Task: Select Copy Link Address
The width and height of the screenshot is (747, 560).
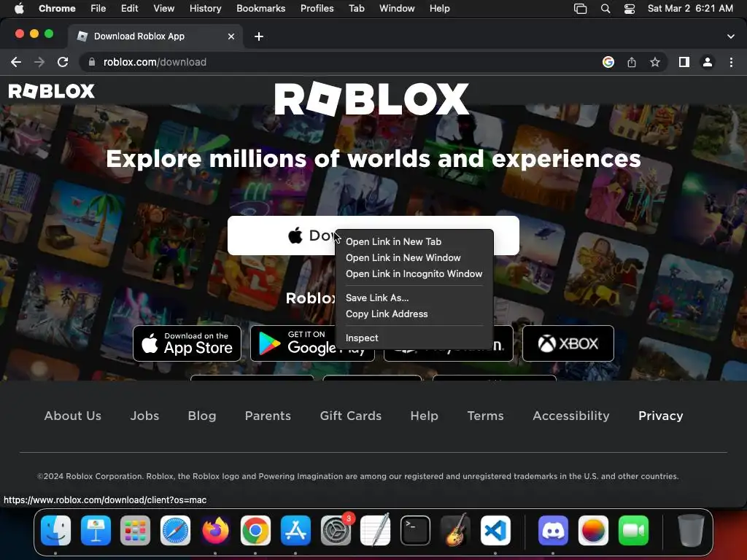Action: pos(414,314)
